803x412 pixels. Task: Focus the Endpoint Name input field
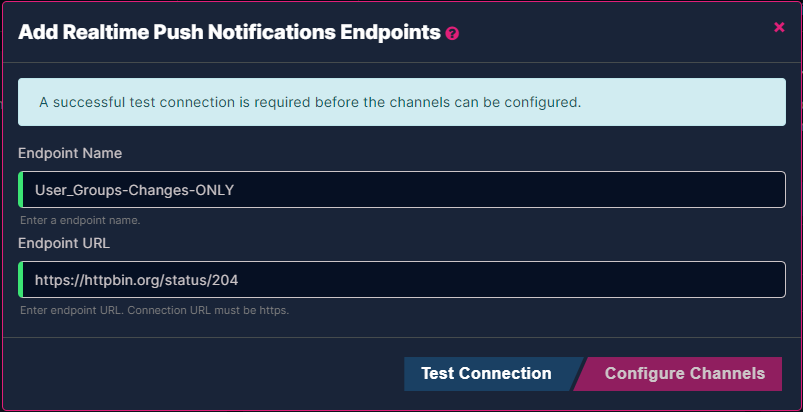[x=402, y=189]
